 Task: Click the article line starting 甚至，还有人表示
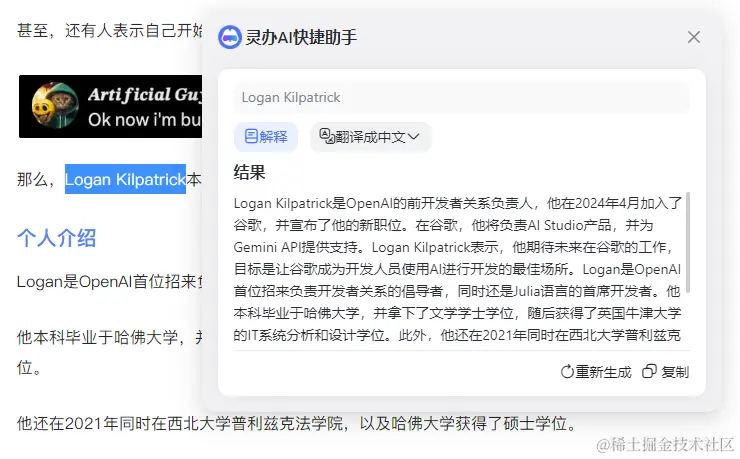109,30
